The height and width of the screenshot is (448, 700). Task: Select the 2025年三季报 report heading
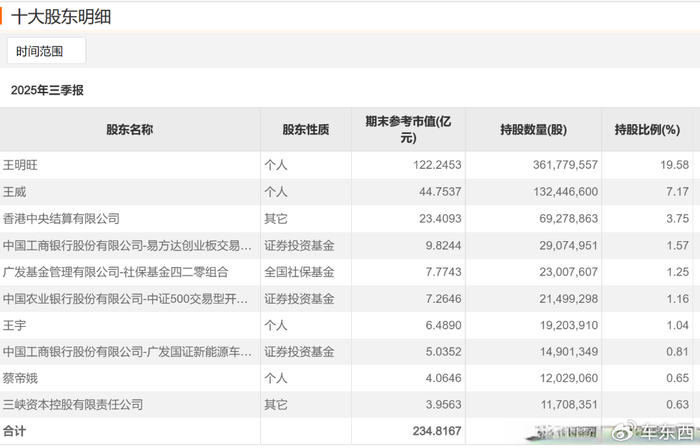pos(47,90)
